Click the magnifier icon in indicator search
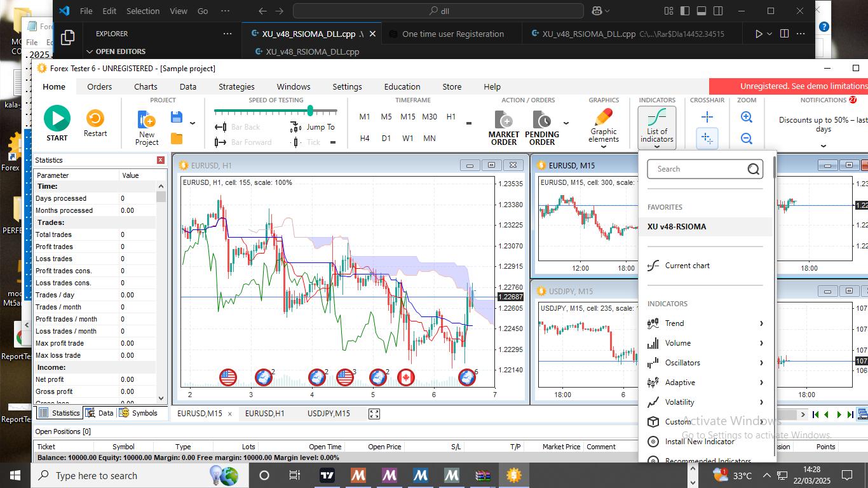The height and width of the screenshot is (488, 868). coord(754,169)
